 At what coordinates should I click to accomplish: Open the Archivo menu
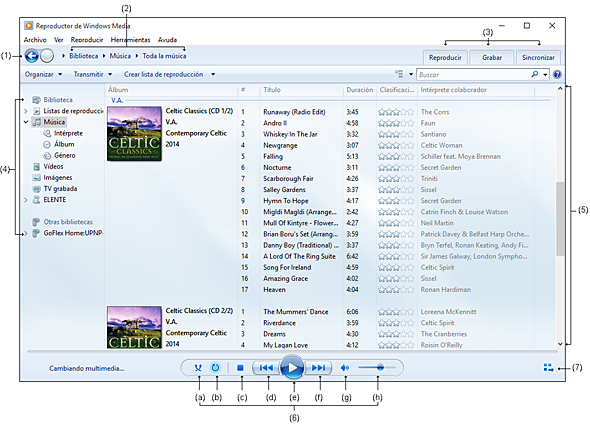(35, 40)
